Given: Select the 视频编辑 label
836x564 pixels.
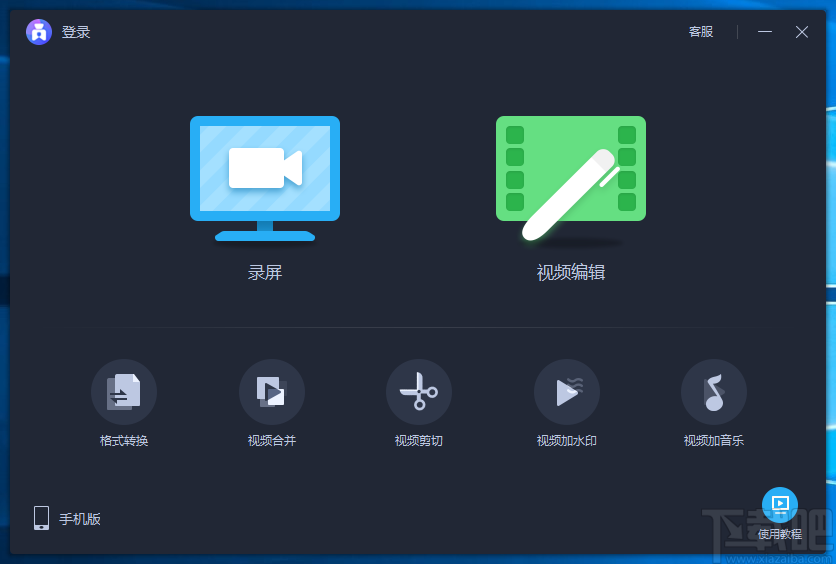Looking at the screenshot, I should [571, 272].
